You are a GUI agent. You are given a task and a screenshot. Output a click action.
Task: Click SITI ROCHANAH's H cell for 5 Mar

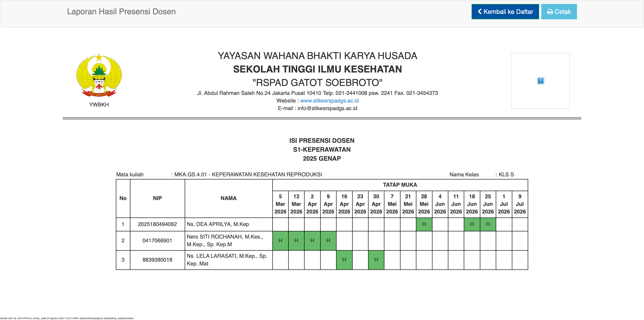280,240
